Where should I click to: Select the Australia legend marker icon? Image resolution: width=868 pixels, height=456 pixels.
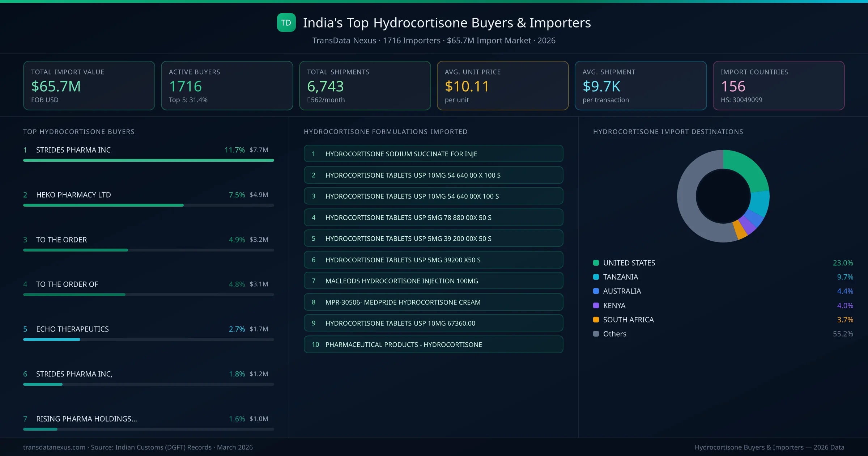[595, 291]
